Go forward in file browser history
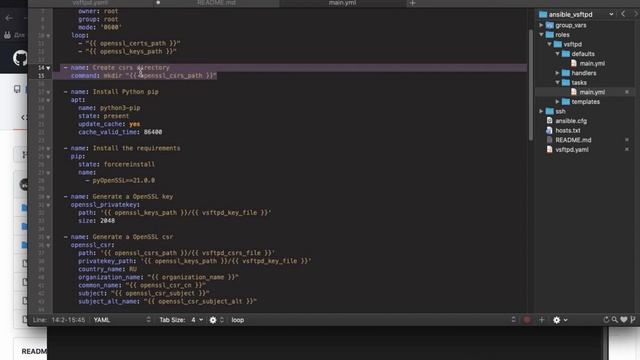 635,14
